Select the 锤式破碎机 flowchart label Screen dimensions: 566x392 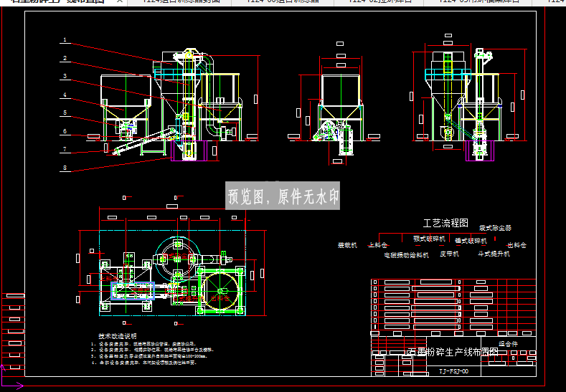pos(471,241)
